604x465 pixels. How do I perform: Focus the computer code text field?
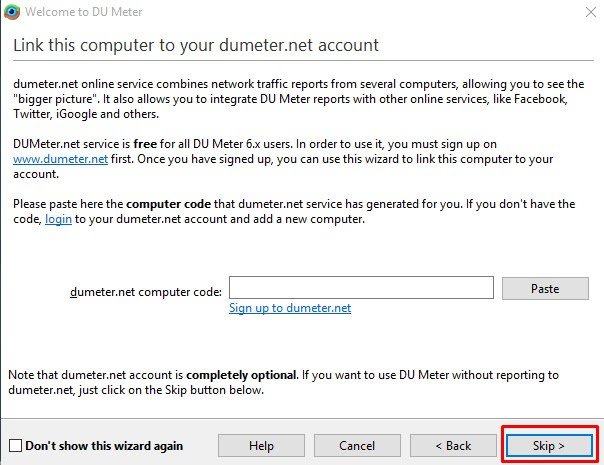click(361, 288)
